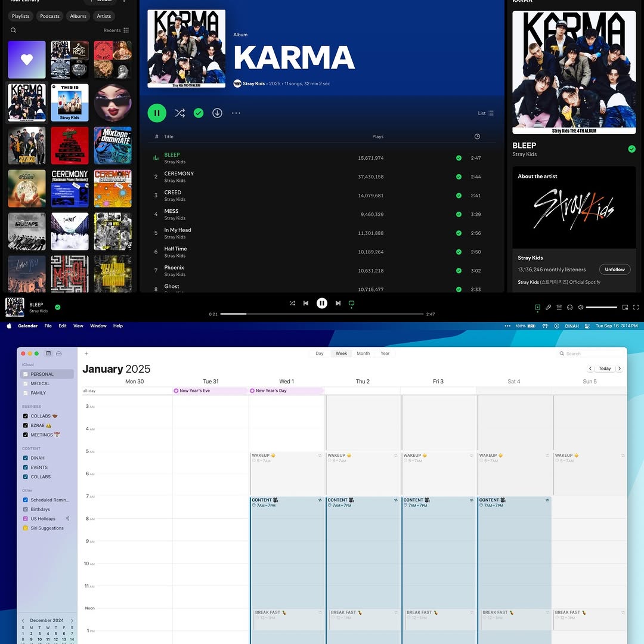
Task: Open the album's three-dot more options
Action: pyautogui.click(x=236, y=113)
